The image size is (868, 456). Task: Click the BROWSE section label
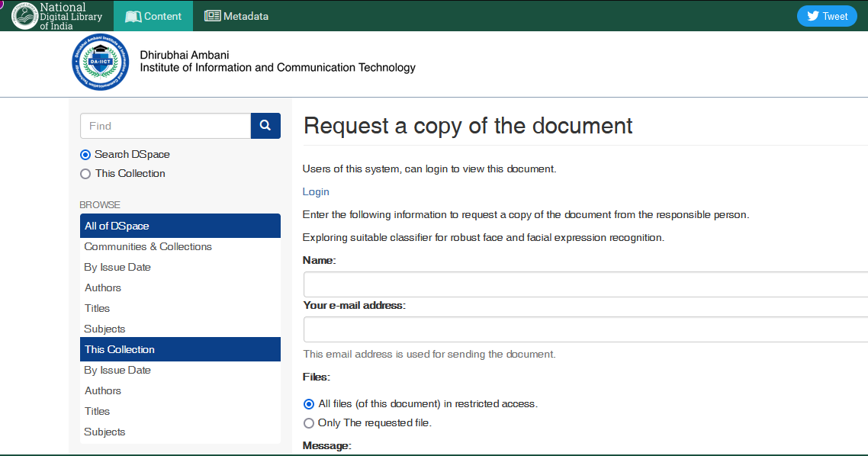click(x=100, y=205)
